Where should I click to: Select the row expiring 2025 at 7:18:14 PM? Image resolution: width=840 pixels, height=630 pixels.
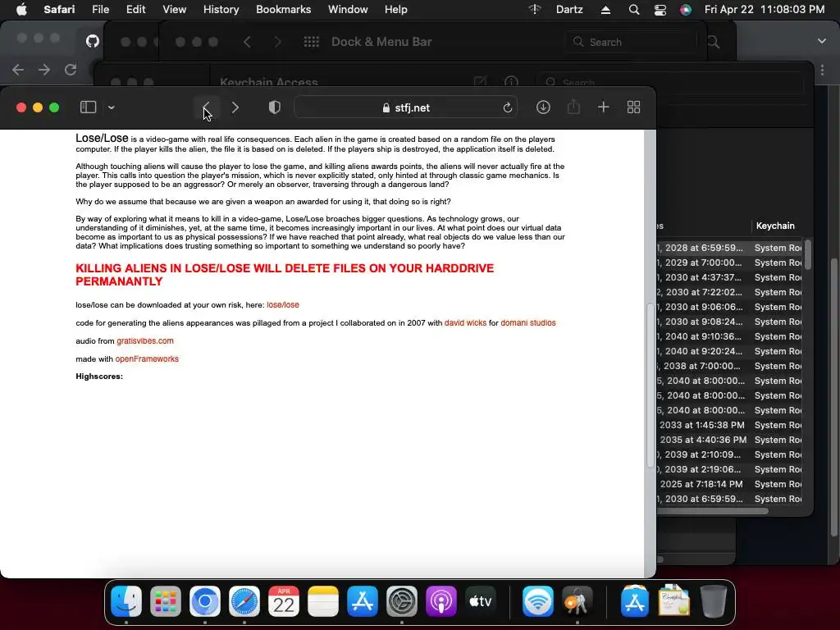(729, 484)
